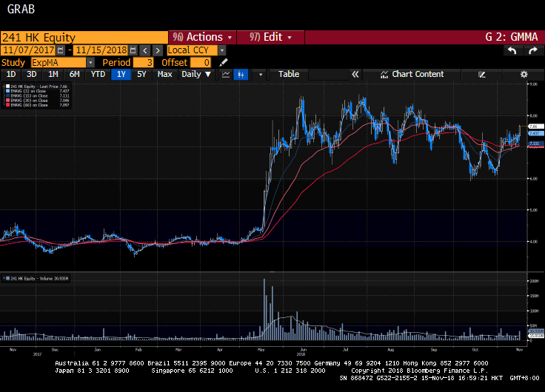Click the Offset value field
Image resolution: width=545 pixels, height=392 pixels.
pos(201,62)
